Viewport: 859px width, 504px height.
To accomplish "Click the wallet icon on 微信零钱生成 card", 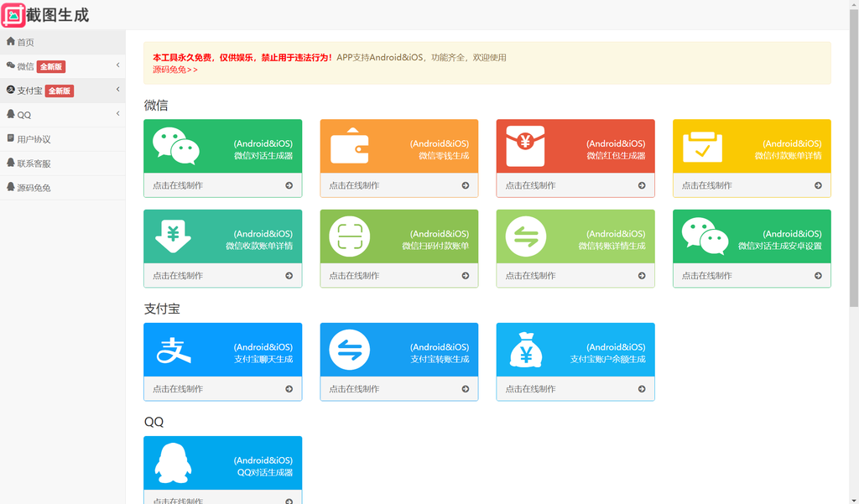I will tap(350, 146).
